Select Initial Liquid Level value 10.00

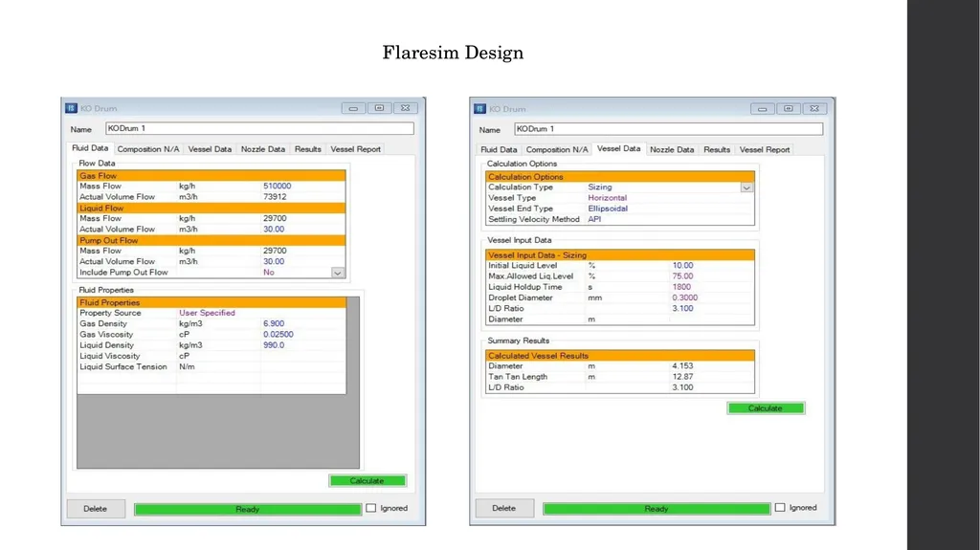point(682,266)
